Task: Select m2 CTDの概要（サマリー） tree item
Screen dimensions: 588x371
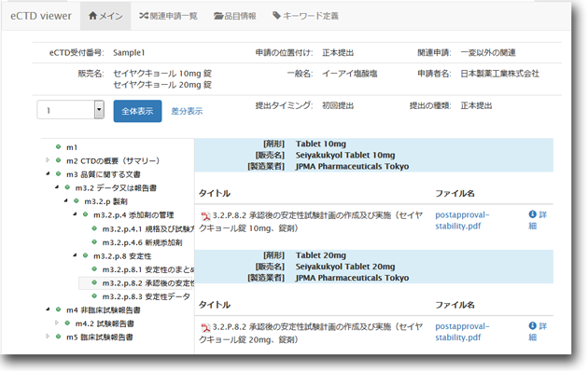Action: click(x=113, y=161)
